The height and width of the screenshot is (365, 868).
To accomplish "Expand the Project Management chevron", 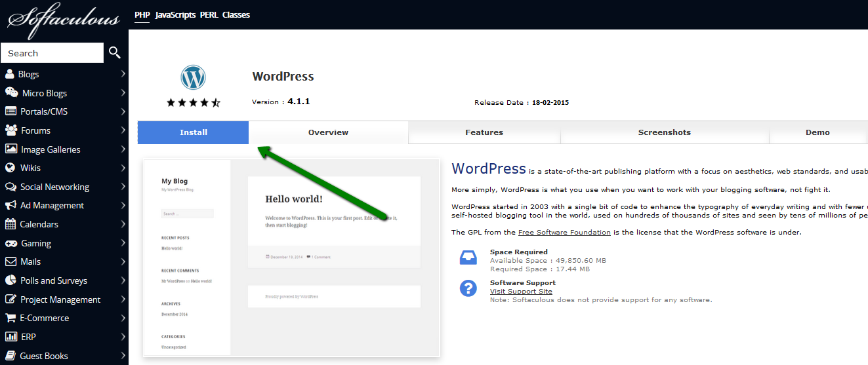I will [x=123, y=299].
